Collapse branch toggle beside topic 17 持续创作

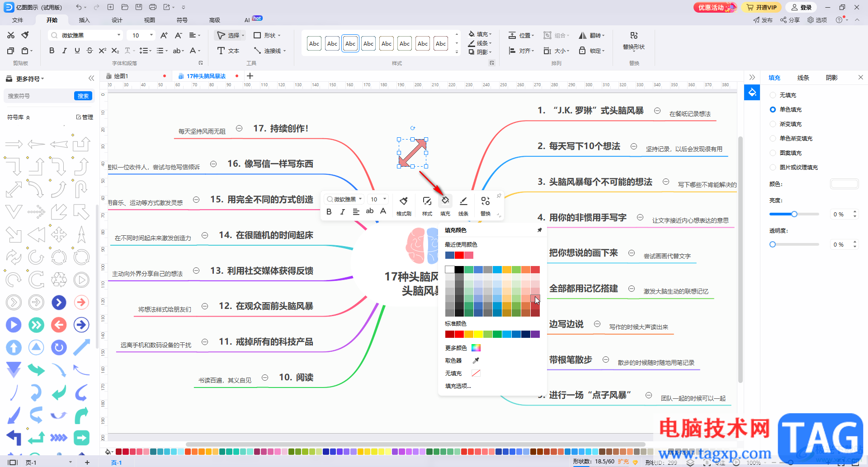239,128
